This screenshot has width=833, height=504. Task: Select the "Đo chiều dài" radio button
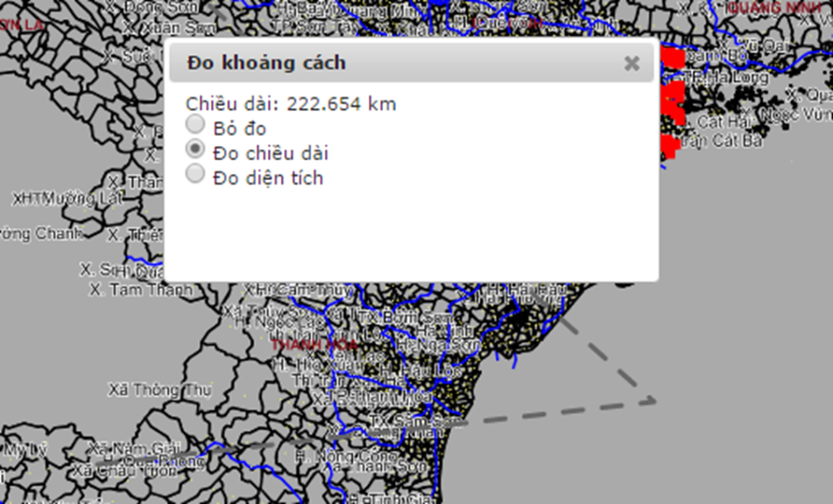click(195, 149)
